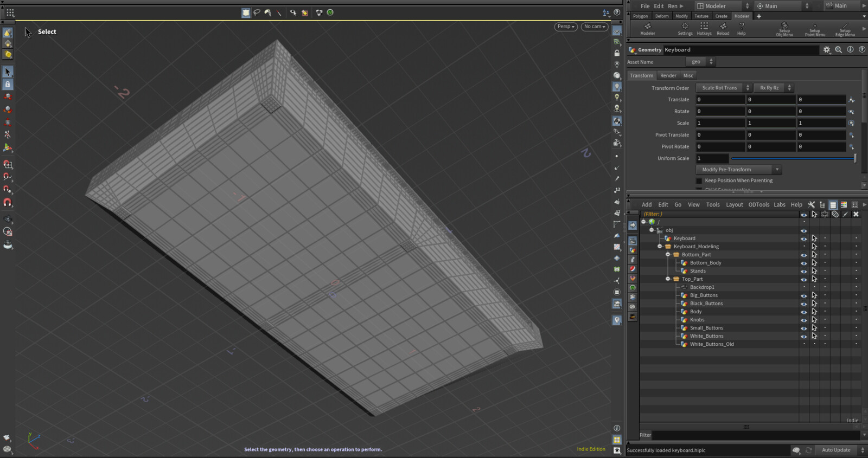Image resolution: width=868 pixels, height=458 pixels.
Task: Click the parameter search magnifier icon
Action: (838, 49)
